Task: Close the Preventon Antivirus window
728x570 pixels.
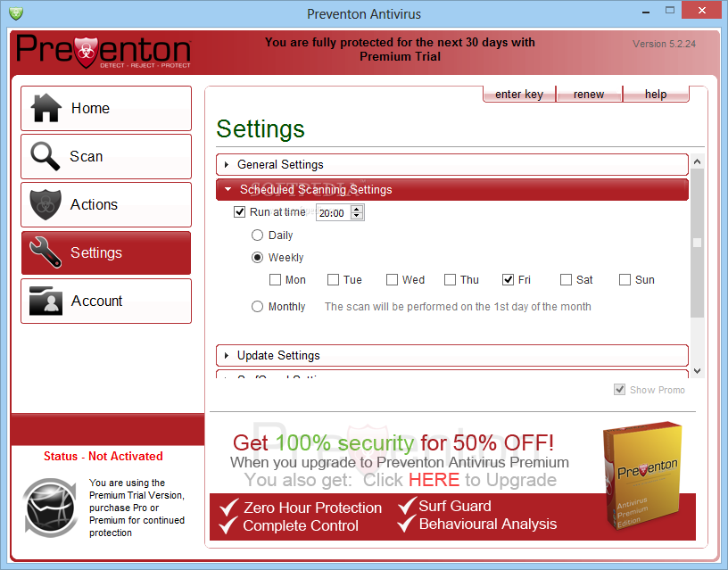Action: click(x=702, y=10)
